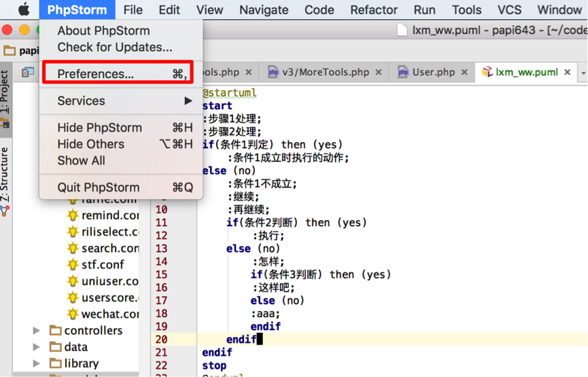Click the ':aaa;' line in editor
Viewport: 588px width, 377px height.
[x=266, y=313]
